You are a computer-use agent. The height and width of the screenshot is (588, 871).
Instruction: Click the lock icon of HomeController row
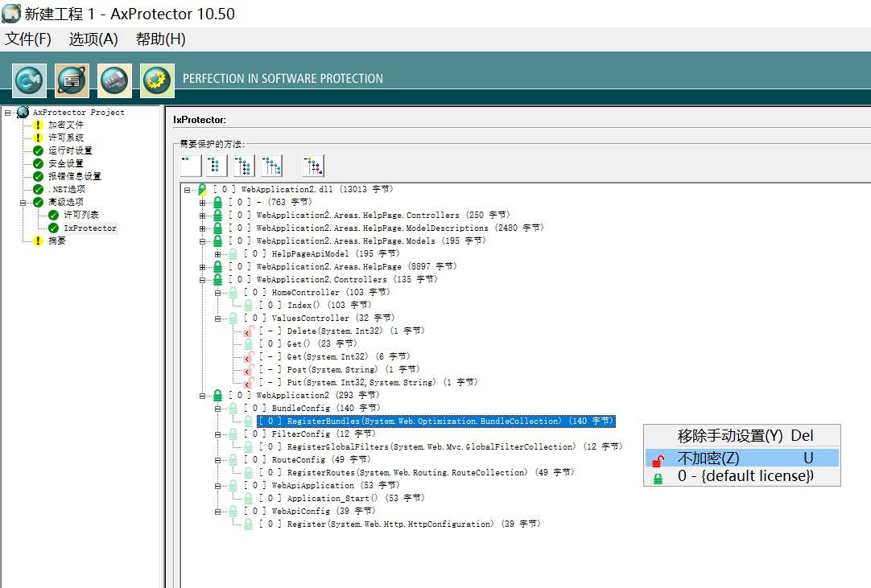[x=233, y=292]
